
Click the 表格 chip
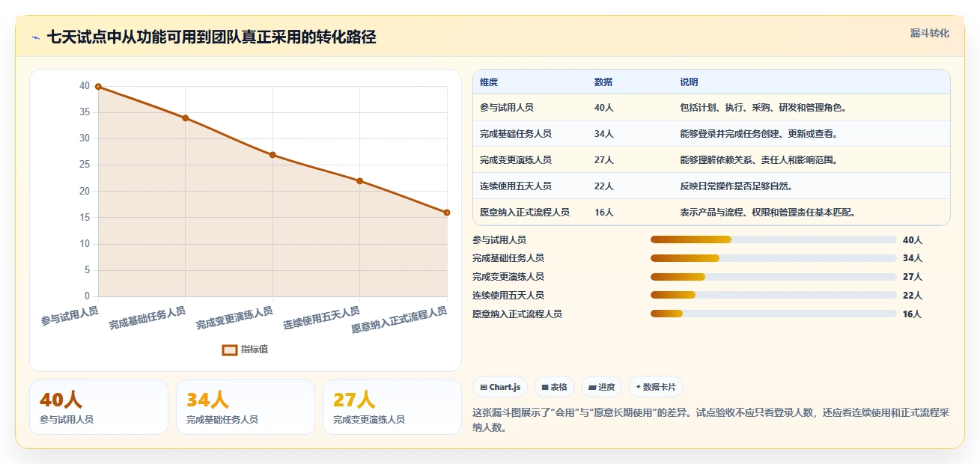(x=554, y=387)
